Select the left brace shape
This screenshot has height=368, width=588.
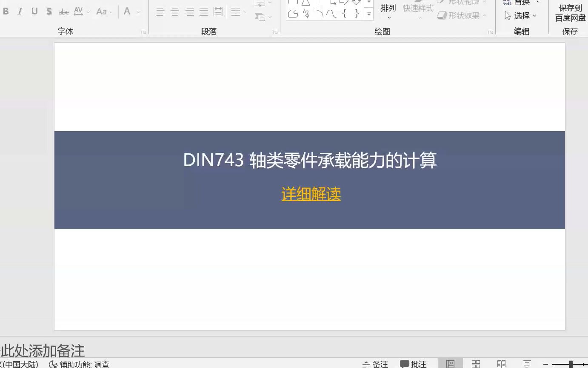[x=344, y=14]
